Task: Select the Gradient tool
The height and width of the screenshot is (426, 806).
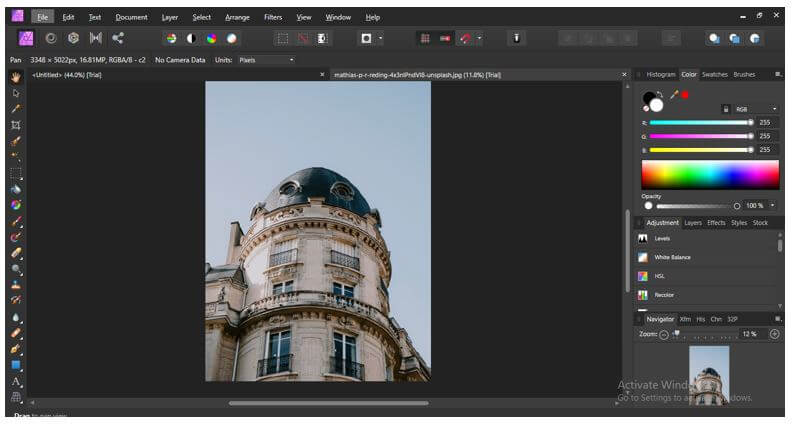Action: [16, 205]
